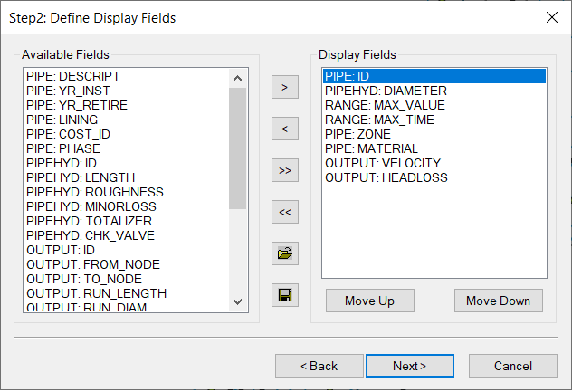572x392 pixels.
Task: Select PIPEHYD: DIAMETER in Display Fields
Action: pos(434,91)
